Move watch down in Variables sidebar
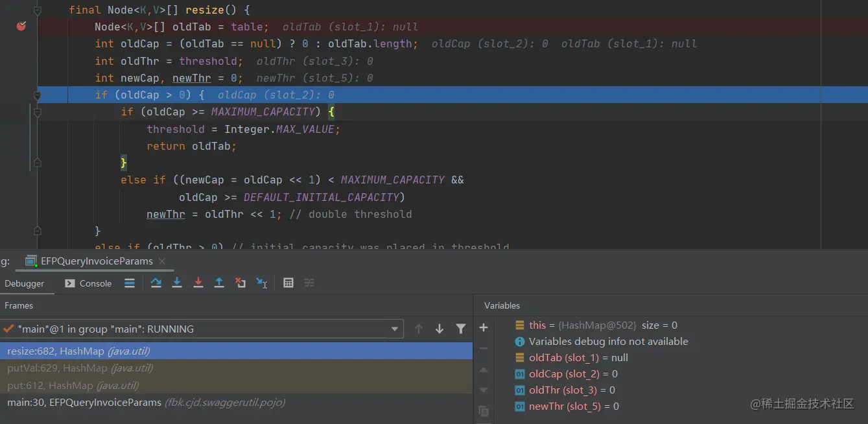The height and width of the screenshot is (424, 868). (484, 390)
